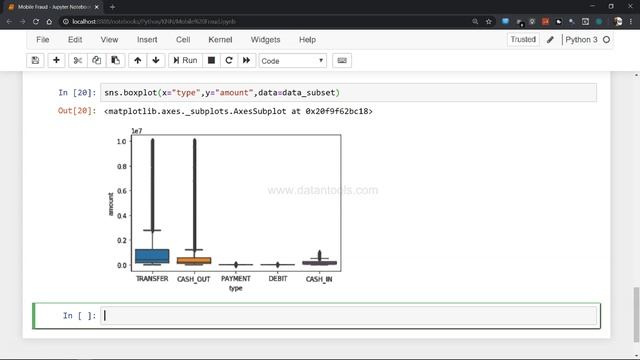Screen dimensions: 640x360
Task: Click the matplotlib AxesSubplot output text
Action: 238,111
